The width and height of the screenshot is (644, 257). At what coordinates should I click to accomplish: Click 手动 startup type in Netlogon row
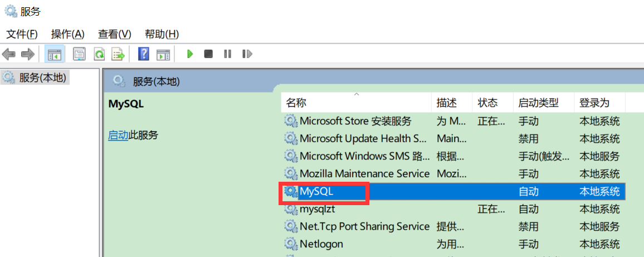[x=528, y=244]
